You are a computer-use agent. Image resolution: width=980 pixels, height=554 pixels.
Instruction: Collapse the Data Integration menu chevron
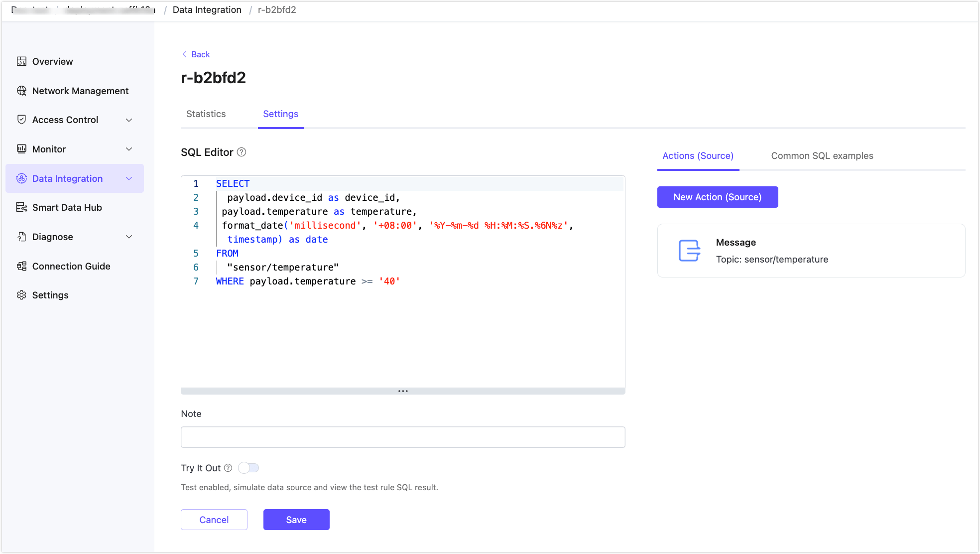click(x=129, y=178)
